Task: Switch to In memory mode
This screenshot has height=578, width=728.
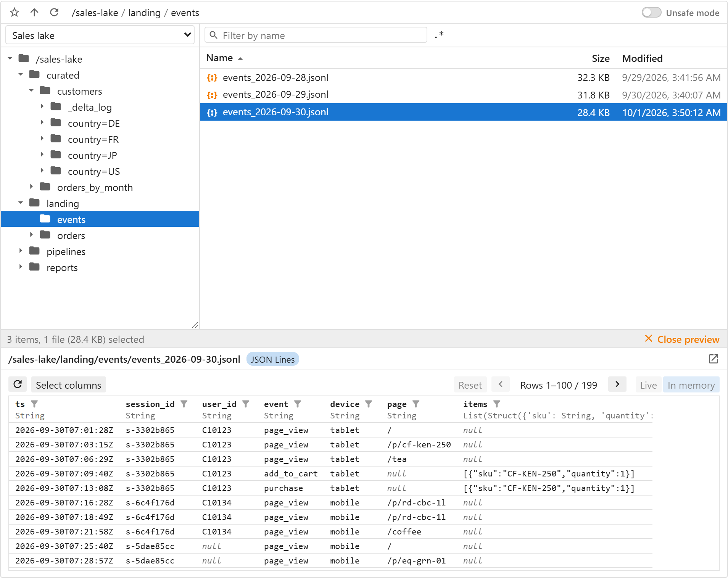Action: (691, 385)
